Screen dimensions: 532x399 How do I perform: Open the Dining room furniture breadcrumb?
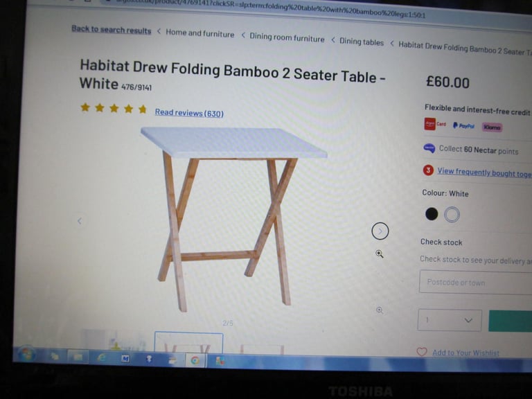[x=287, y=37]
